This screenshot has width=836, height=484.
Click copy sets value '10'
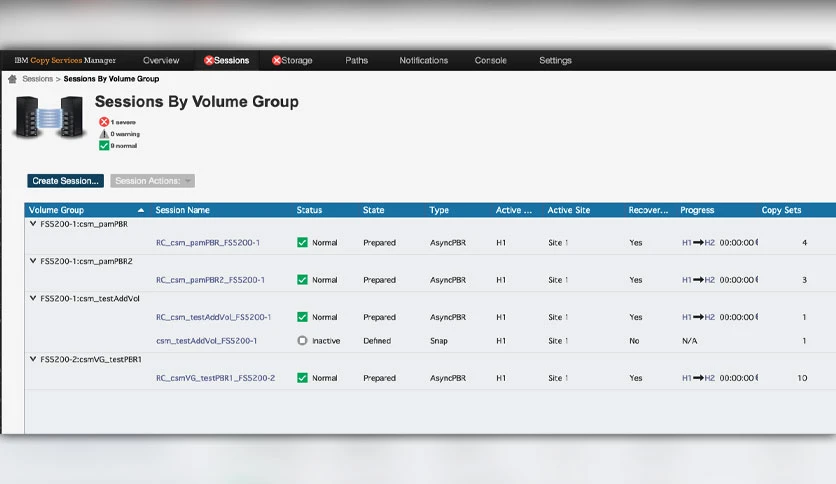click(x=802, y=378)
